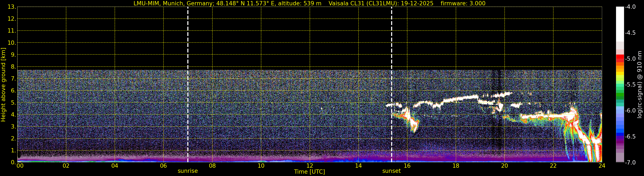
Task: Click the '1.' height axis tick label
Action: click(x=13, y=151)
